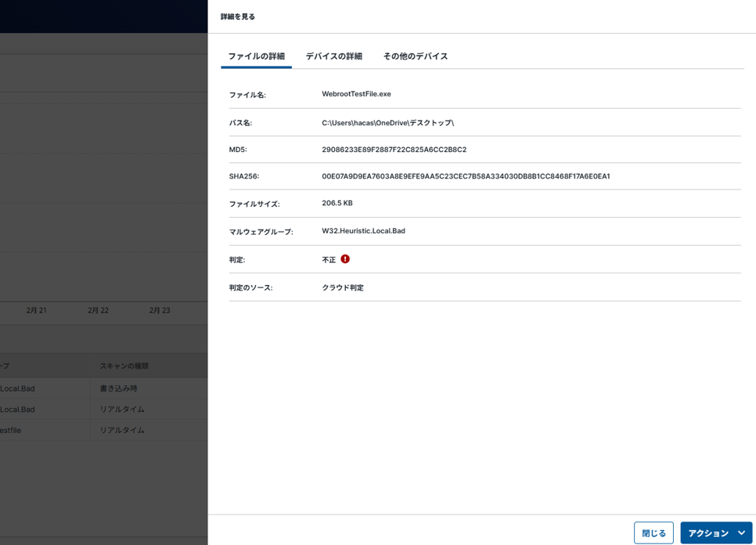Screen dimensions: 756x545
Task: Click the 206.5 KB file size value
Action: coord(337,204)
